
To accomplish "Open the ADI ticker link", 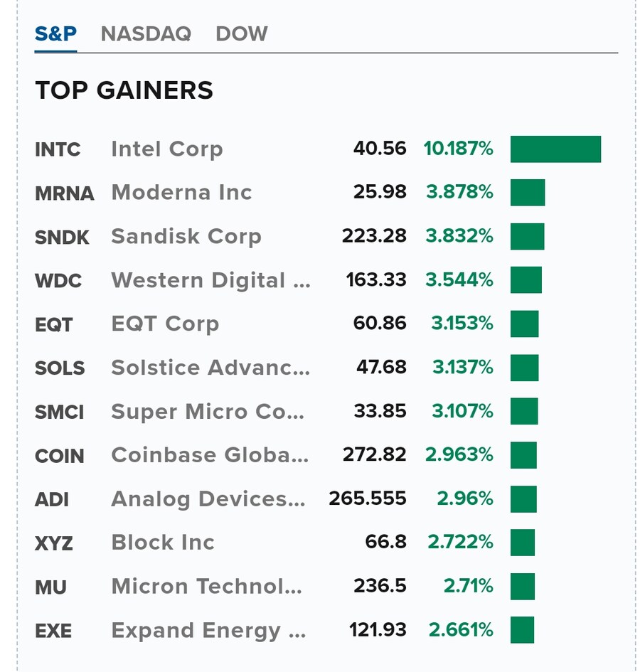I will [x=52, y=500].
